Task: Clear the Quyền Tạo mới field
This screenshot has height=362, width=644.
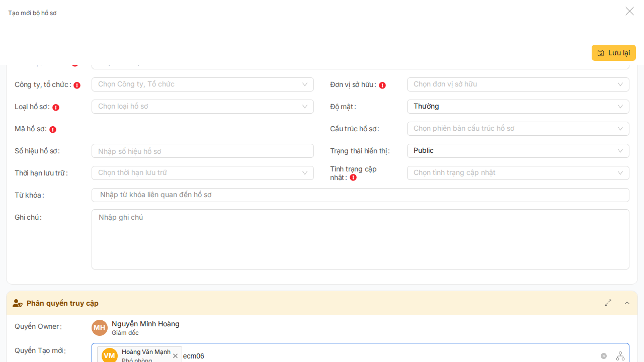Action: pos(604,356)
